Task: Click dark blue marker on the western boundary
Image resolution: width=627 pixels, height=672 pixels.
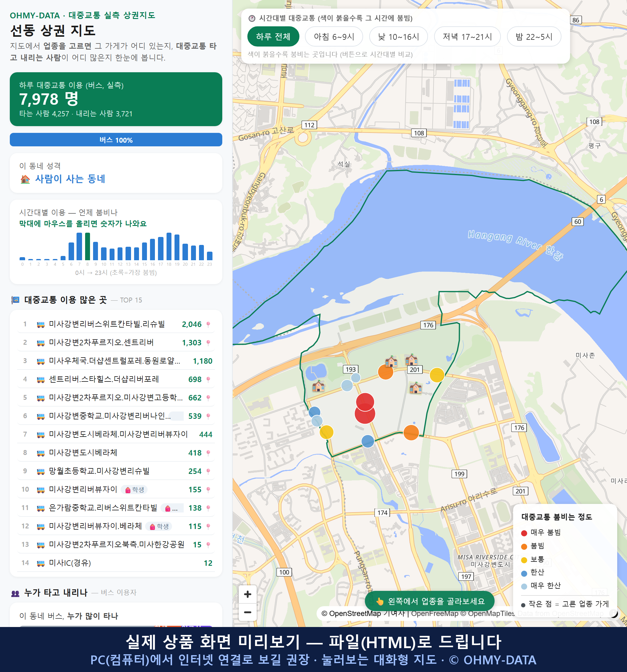Action: [315, 412]
